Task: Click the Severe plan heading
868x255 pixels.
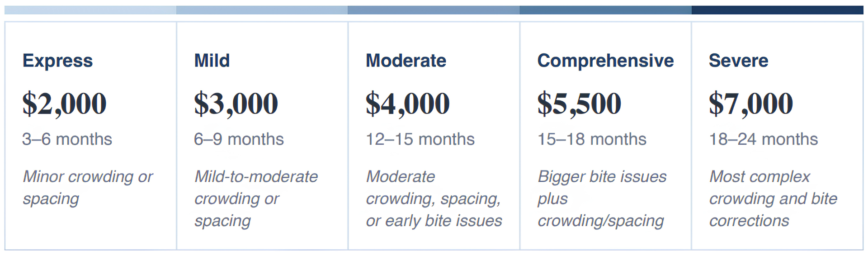Action: 738,61
